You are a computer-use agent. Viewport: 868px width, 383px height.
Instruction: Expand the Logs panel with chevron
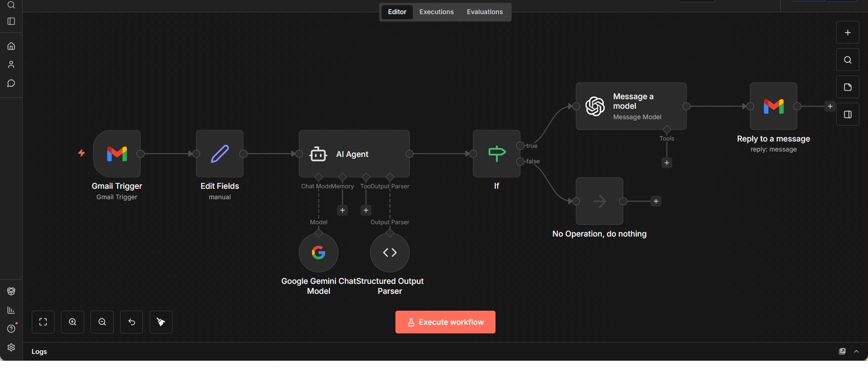point(857,352)
